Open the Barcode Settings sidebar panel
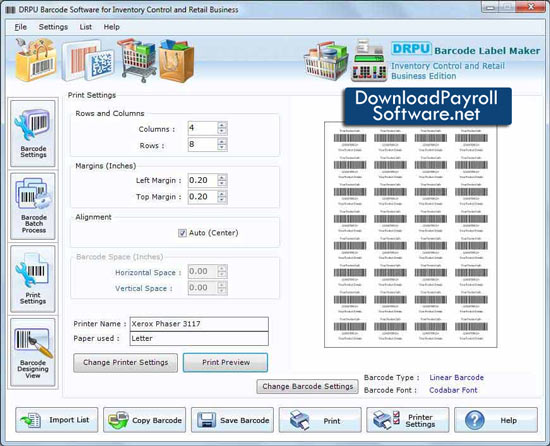Image resolution: width=550 pixels, height=446 pixels. 33,134
